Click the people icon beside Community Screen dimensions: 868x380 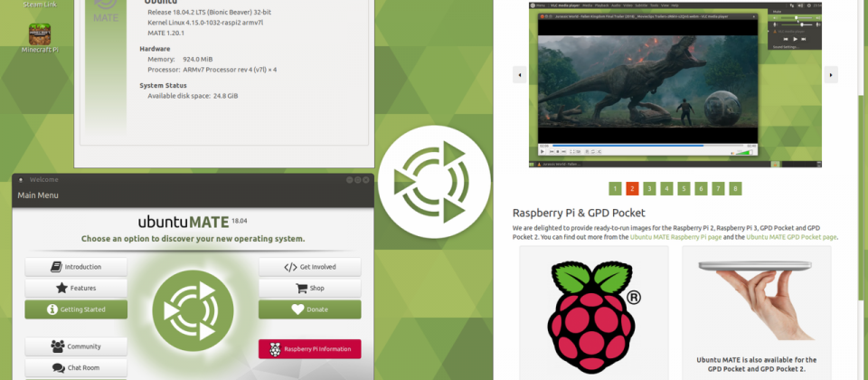(x=58, y=347)
